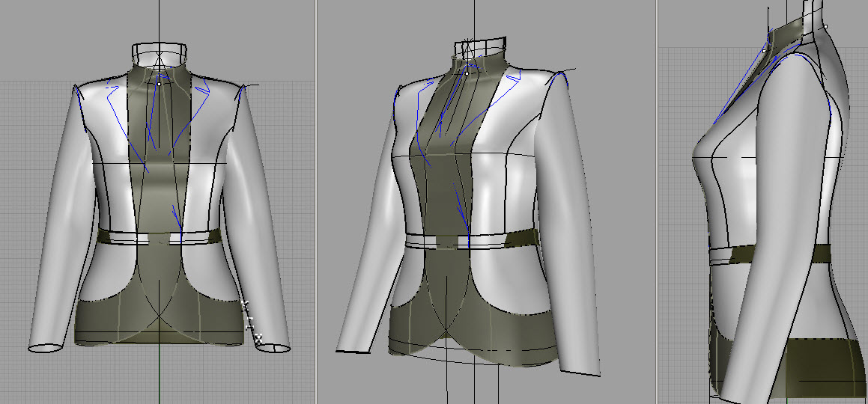Select the collar control point in front view
Image resolution: width=868 pixels, height=404 pixels.
tap(160, 84)
